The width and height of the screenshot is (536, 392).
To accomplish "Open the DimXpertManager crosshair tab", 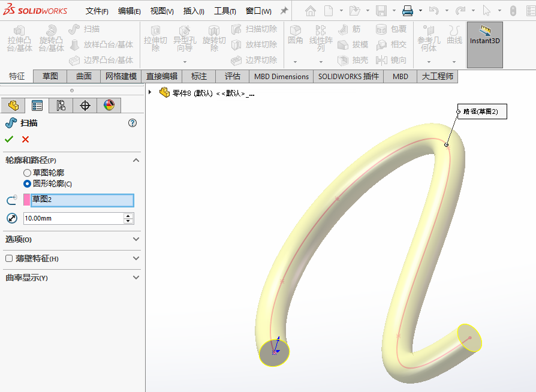I will pos(85,105).
